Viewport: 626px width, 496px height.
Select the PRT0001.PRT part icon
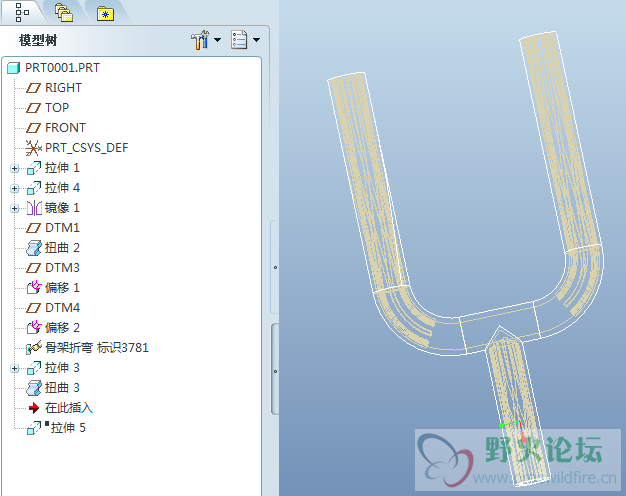(x=13, y=68)
